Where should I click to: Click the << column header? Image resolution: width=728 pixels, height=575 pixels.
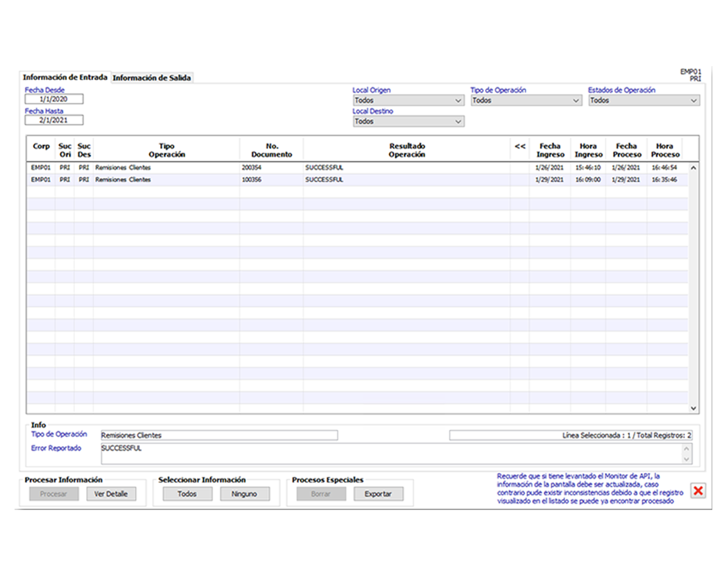point(520,147)
